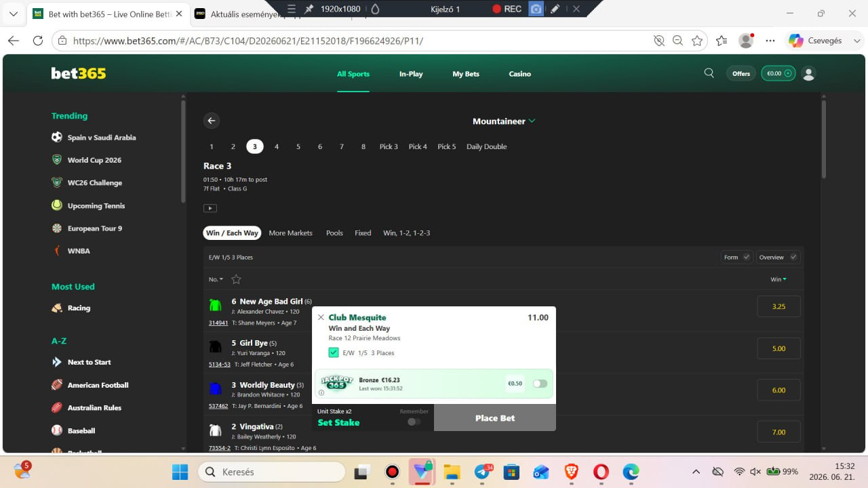This screenshot has width=868, height=488.
Task: Click the white silk of Vingativa
Action: click(x=216, y=430)
